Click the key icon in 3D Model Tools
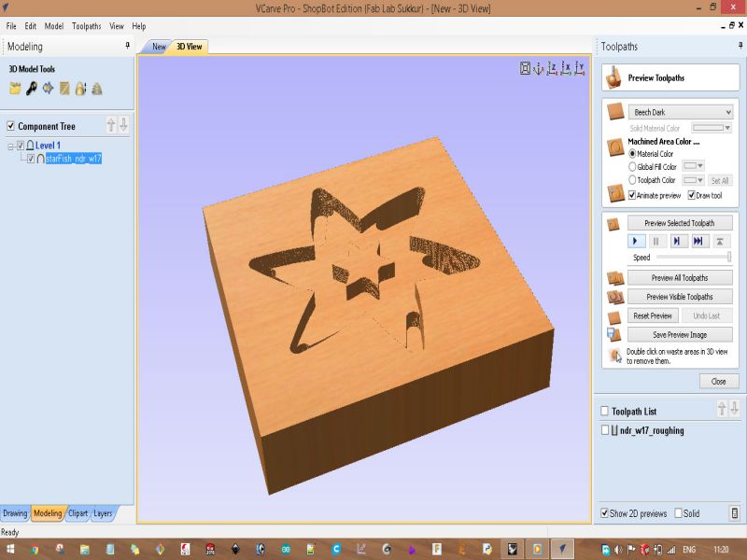The width and height of the screenshot is (747, 560). (32, 89)
